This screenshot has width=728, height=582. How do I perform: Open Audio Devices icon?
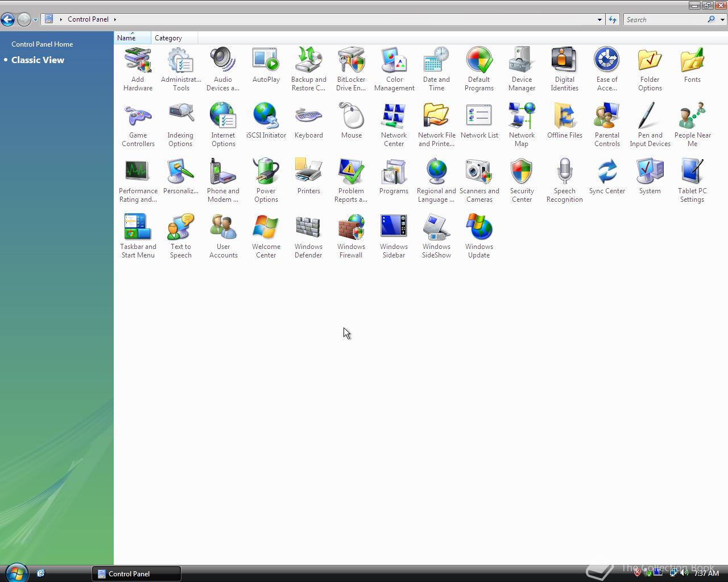tap(223, 69)
